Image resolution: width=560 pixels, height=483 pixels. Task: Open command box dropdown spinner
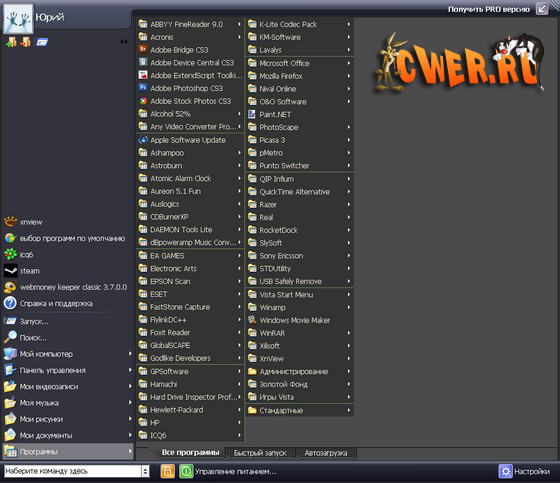[x=145, y=471]
